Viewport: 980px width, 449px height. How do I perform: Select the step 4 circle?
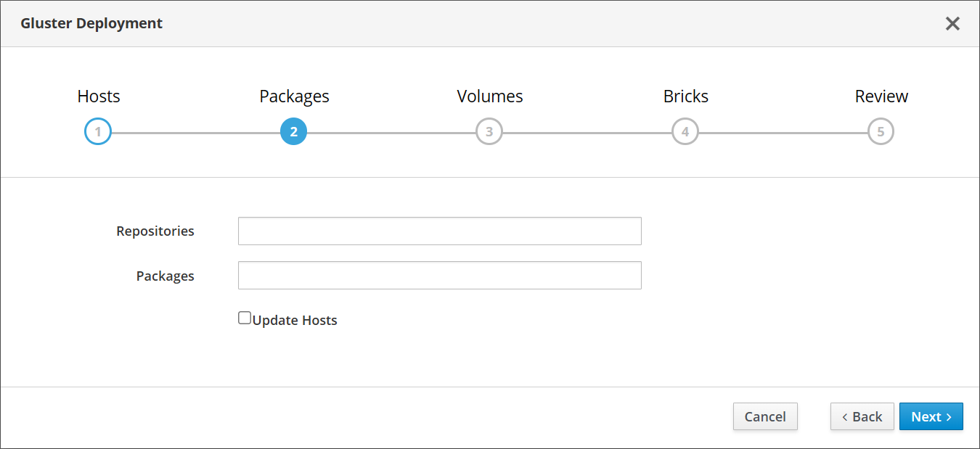685,132
